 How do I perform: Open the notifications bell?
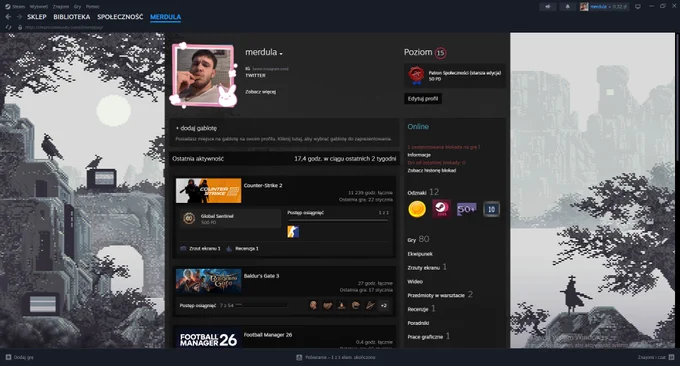567,7
